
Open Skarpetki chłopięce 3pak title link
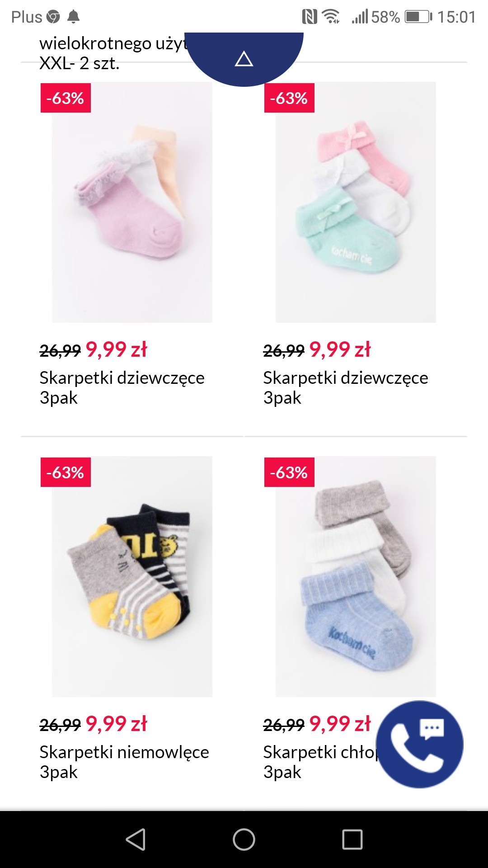coord(320,762)
